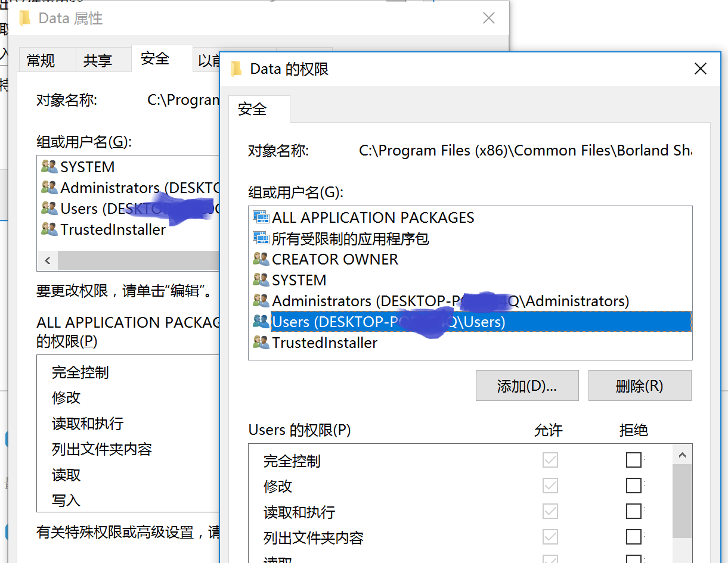Click the 所有受限制的应用程序包 entry icon

coord(261,238)
